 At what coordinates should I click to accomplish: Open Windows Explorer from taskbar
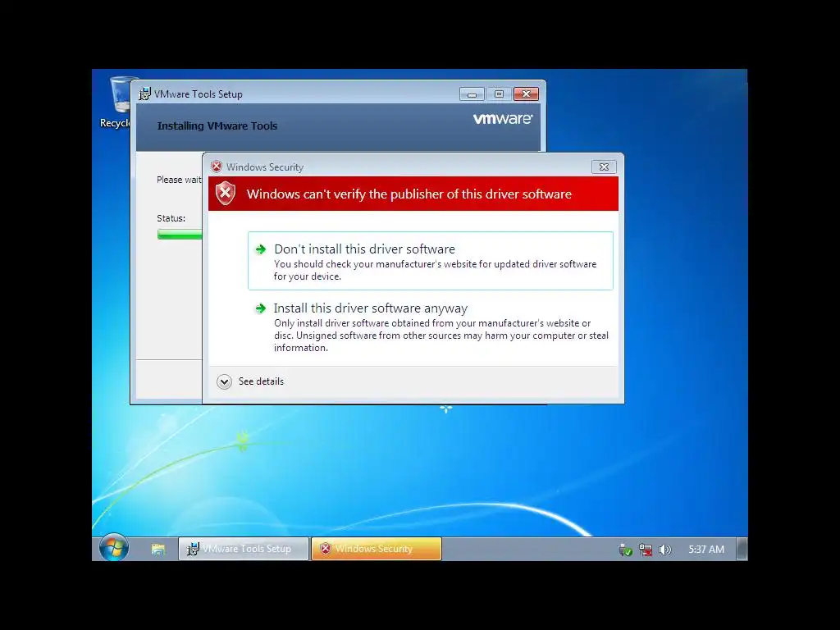(x=158, y=549)
